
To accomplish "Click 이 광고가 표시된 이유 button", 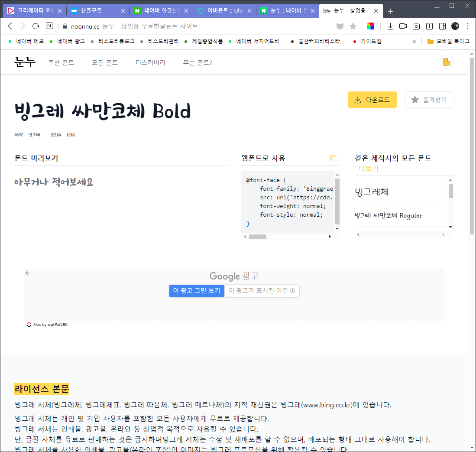I will click(262, 291).
